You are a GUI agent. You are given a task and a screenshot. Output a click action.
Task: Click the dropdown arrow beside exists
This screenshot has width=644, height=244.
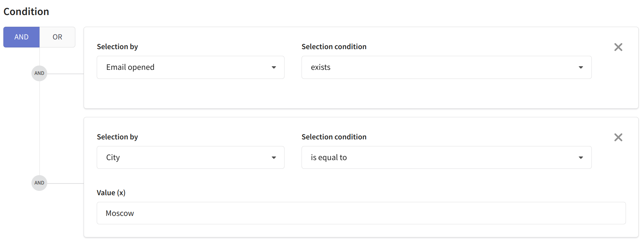(x=581, y=68)
